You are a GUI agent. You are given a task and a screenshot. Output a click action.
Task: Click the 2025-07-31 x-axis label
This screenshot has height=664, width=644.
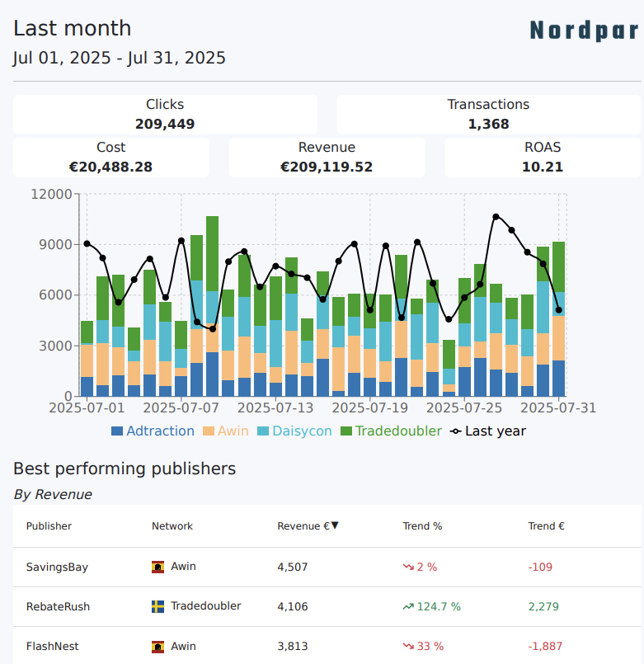pyautogui.click(x=558, y=407)
